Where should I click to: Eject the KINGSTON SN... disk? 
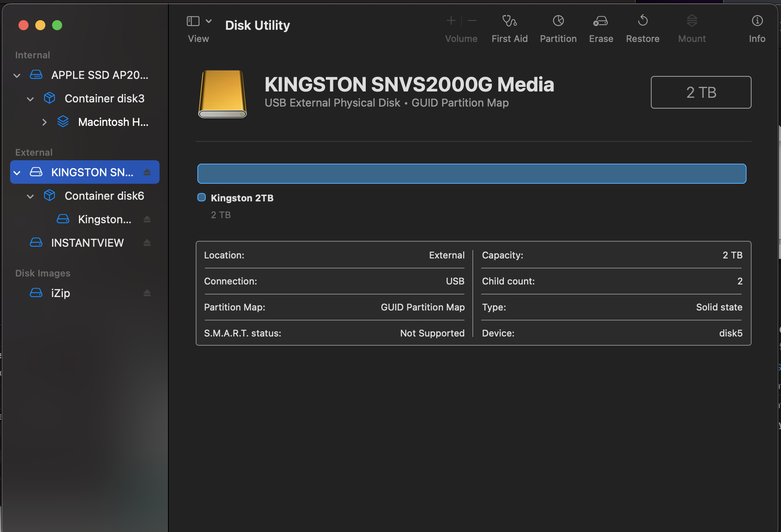tap(147, 172)
